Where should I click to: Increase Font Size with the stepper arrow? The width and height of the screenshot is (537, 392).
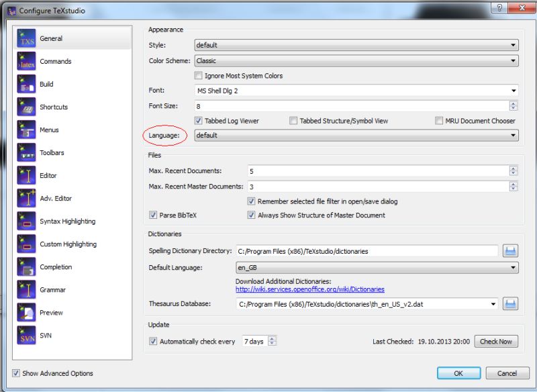click(514, 102)
